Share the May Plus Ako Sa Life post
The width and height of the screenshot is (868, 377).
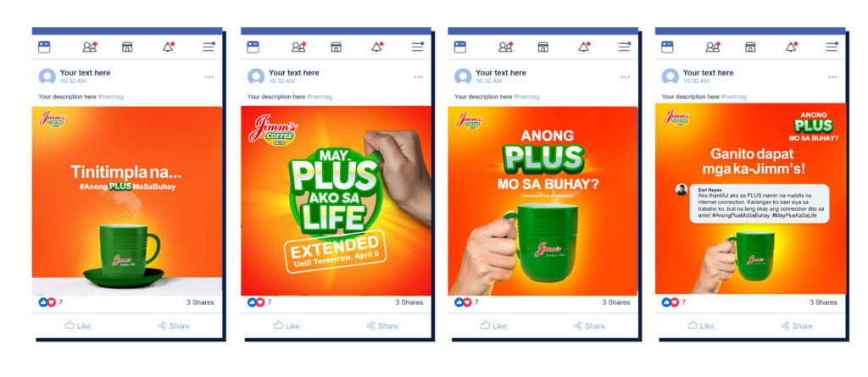(x=382, y=325)
